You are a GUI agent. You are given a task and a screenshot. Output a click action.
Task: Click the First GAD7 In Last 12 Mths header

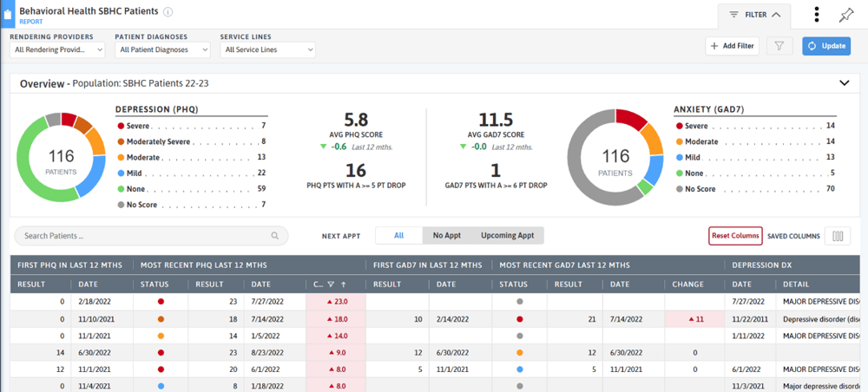[x=428, y=265]
